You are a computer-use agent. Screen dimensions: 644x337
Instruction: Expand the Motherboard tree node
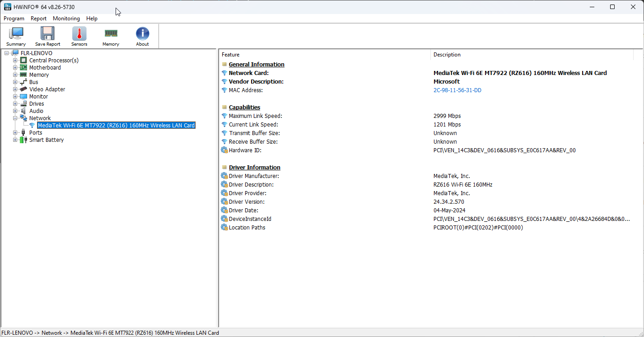click(15, 68)
